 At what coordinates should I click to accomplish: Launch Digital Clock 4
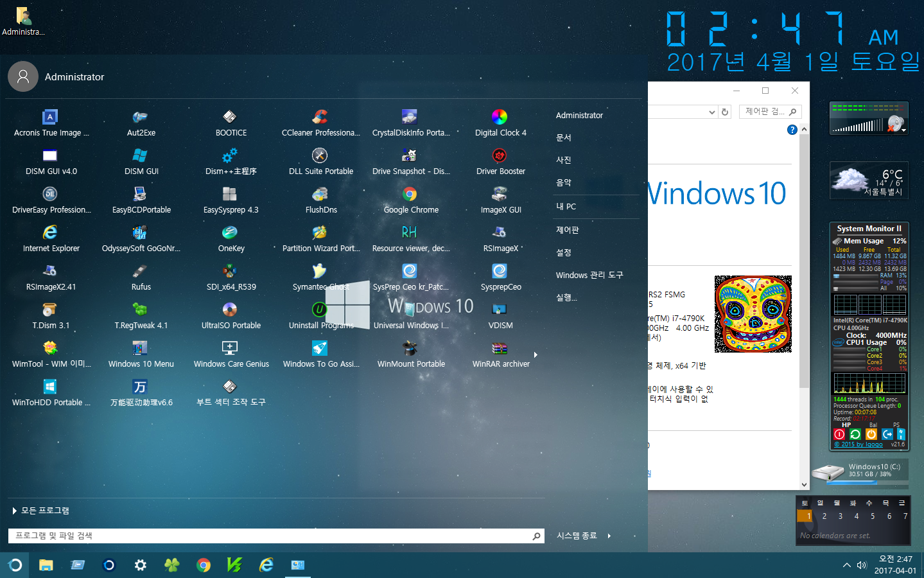tap(500, 117)
